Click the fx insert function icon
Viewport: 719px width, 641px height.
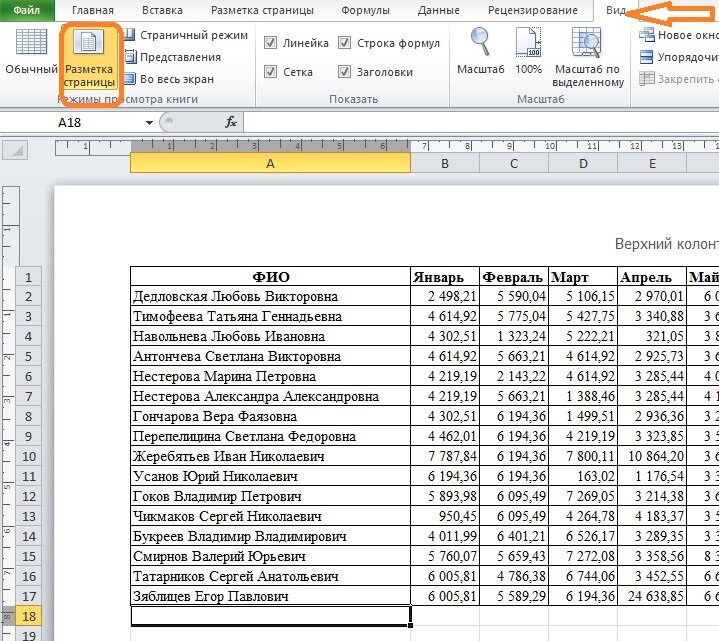point(231,122)
